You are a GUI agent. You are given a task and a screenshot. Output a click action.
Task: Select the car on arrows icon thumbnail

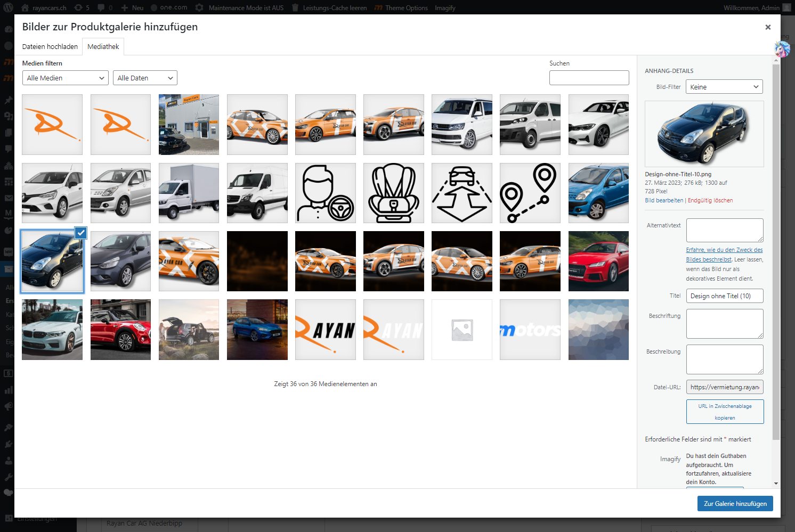click(462, 193)
